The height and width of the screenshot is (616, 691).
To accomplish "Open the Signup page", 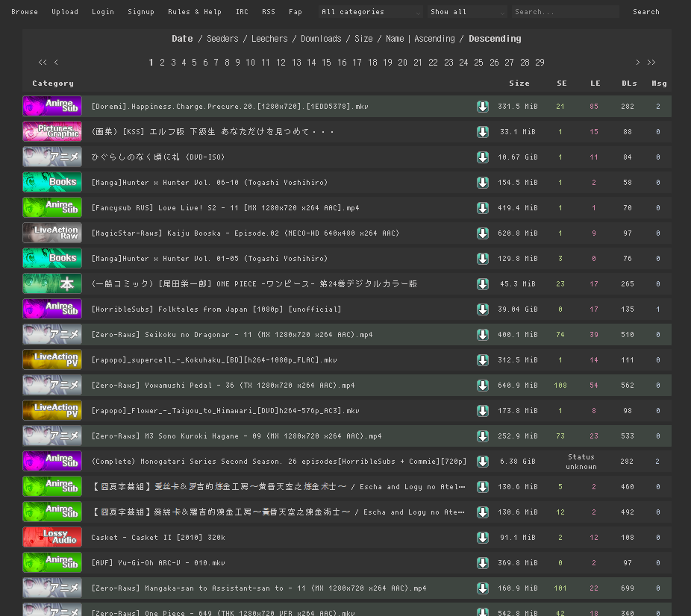I will (141, 12).
